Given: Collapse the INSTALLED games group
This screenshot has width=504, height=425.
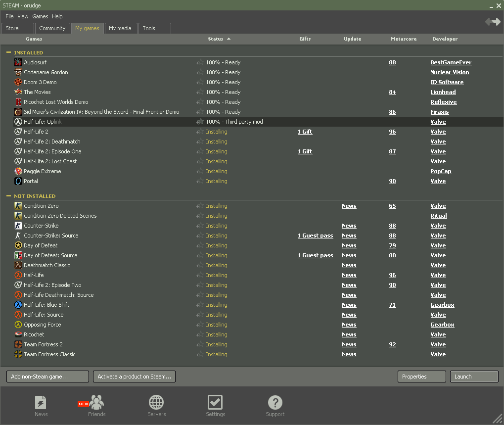Looking at the screenshot, I should point(9,52).
